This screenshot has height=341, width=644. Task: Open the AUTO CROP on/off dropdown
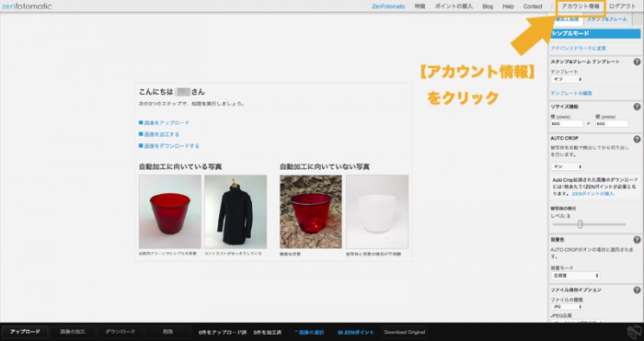coord(568,166)
